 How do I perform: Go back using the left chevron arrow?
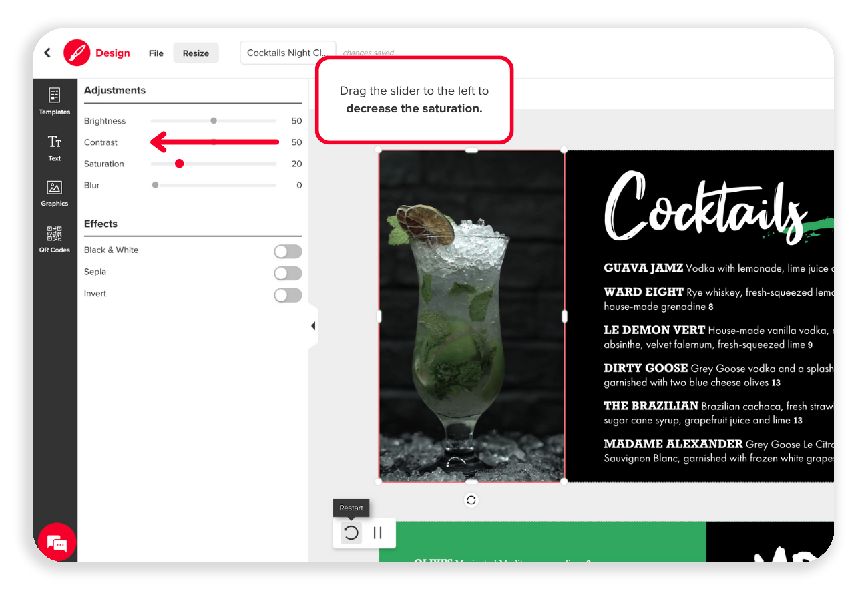point(47,53)
